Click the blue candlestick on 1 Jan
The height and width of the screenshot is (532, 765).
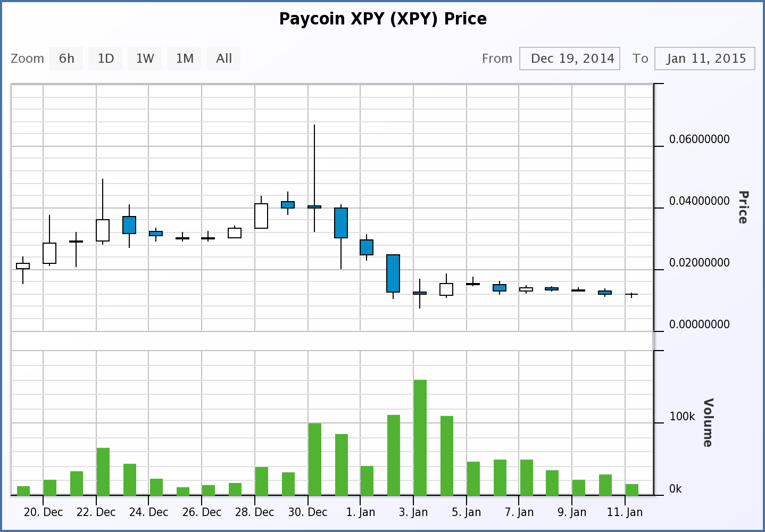point(367,247)
